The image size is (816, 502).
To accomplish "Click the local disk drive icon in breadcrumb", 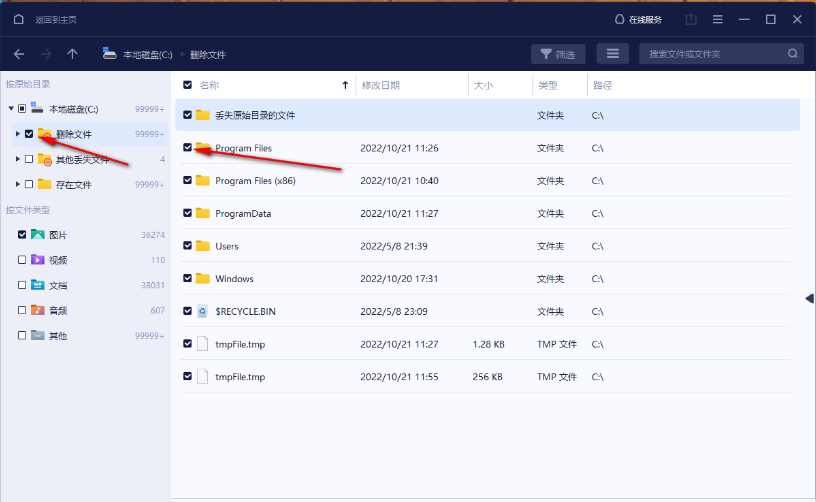I will tap(109, 54).
